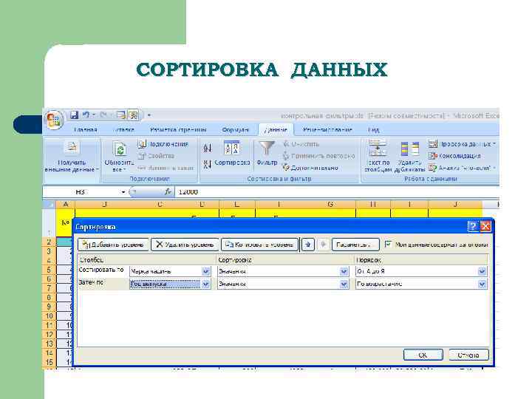
Task: Open the quick access toolbar customize arrow
Action: pos(149,115)
